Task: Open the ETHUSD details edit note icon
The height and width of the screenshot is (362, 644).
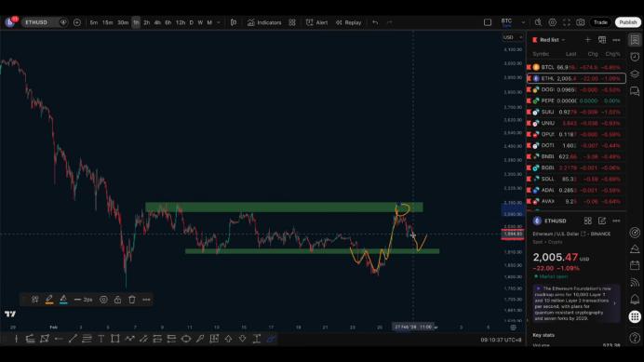Action: click(x=602, y=221)
